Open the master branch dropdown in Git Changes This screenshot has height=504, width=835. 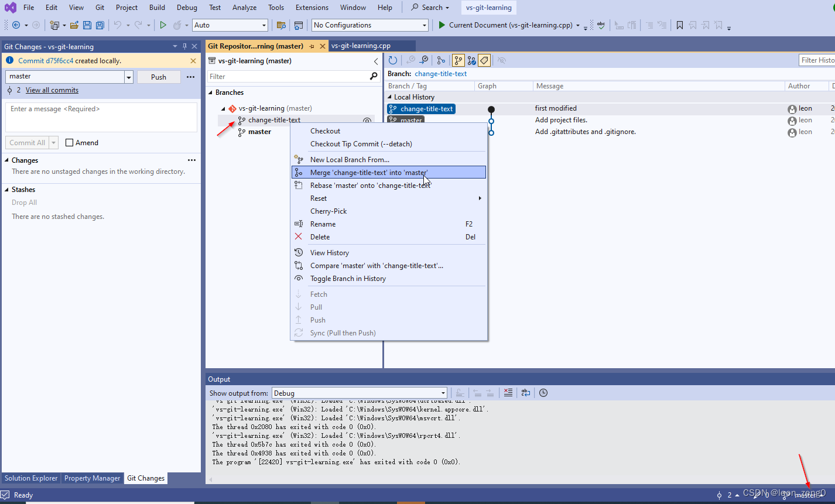(x=129, y=77)
